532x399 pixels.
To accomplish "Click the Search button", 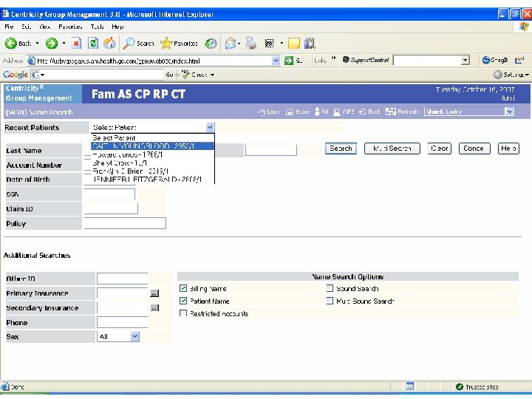I will (x=341, y=149).
